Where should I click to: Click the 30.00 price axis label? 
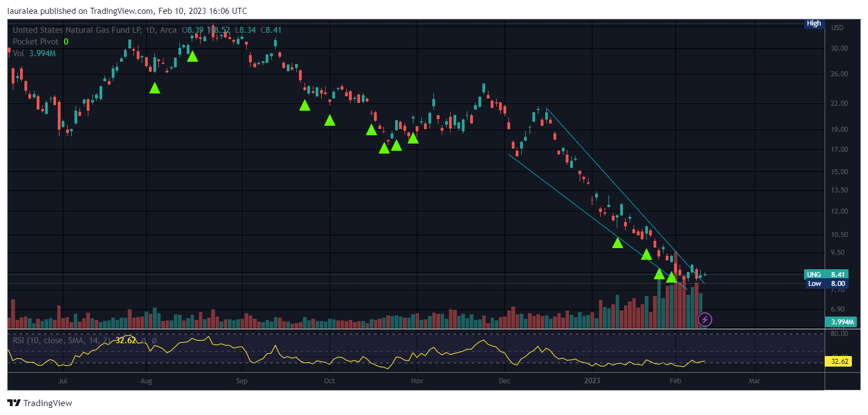pos(839,48)
